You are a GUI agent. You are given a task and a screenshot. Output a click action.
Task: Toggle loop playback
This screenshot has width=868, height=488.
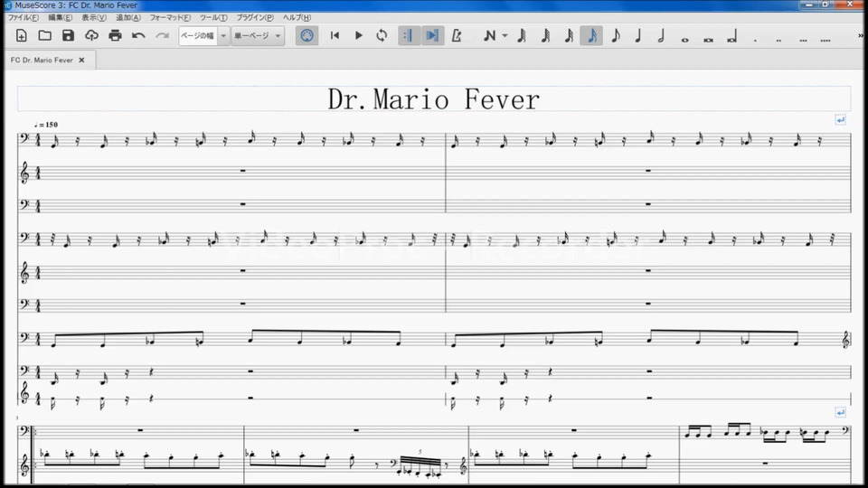(382, 36)
